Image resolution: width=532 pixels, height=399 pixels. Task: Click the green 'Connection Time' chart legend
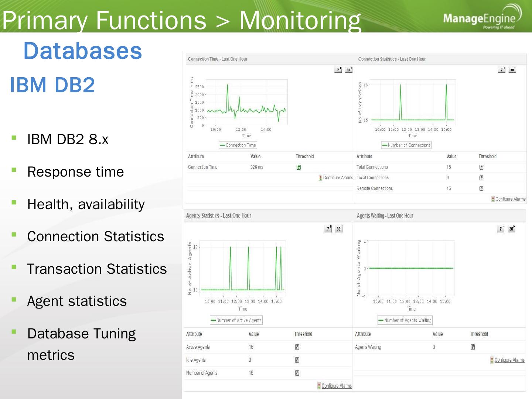click(x=238, y=145)
